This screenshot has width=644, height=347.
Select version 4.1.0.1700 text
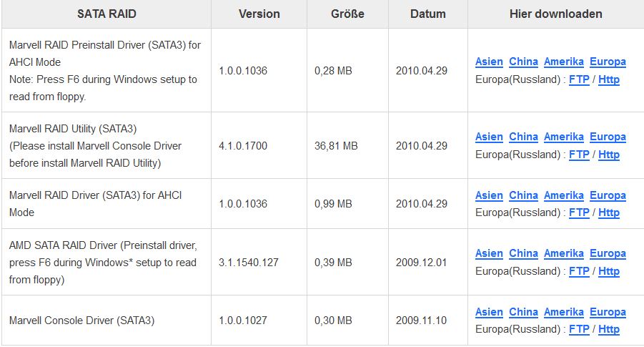click(243, 146)
